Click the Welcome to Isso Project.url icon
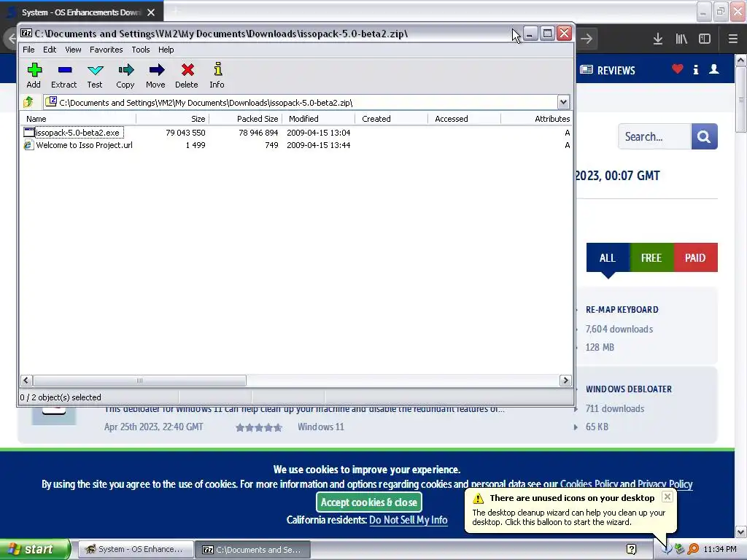This screenshot has width=747, height=560. click(28, 145)
